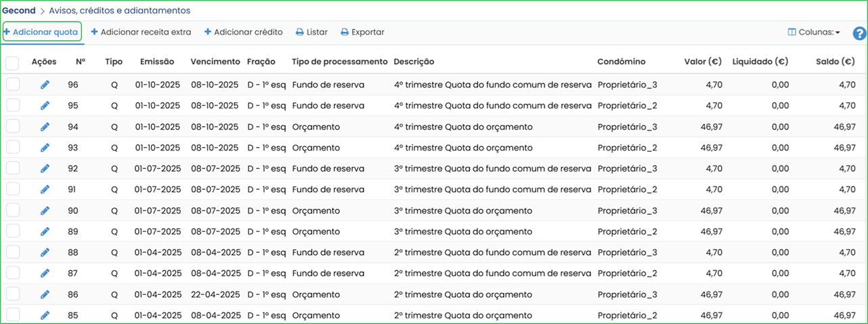Click Valor 4,70 in entry Nº 91 row
The height and width of the screenshot is (324, 868).
(x=714, y=190)
